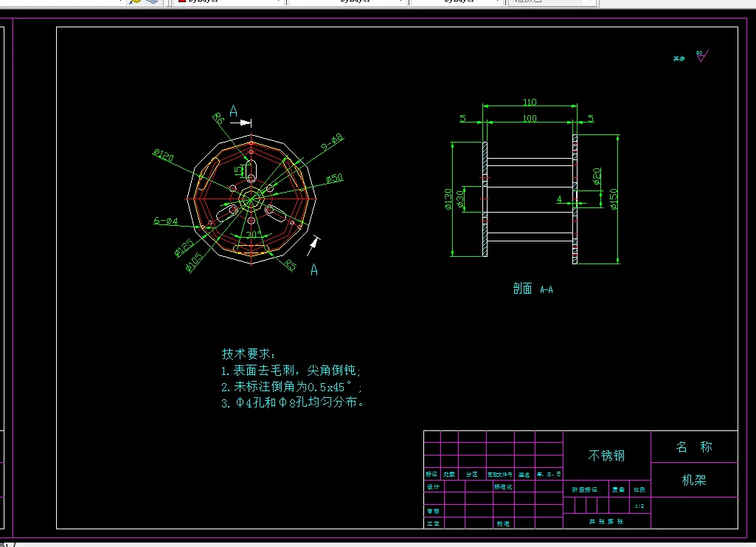
Task: Select the 共 张 第 张 sheet count text
Action: pyautogui.click(x=606, y=521)
